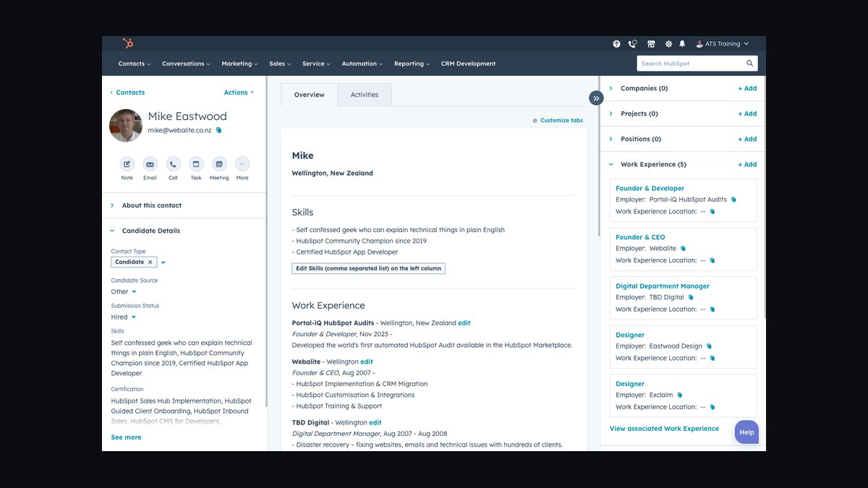Screen dimensions: 868x488
Task: Click the Task action icon
Action: [196, 164]
